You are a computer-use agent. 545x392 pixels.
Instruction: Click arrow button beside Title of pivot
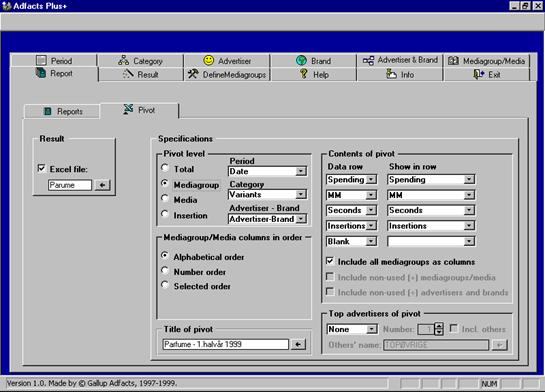tap(298, 344)
